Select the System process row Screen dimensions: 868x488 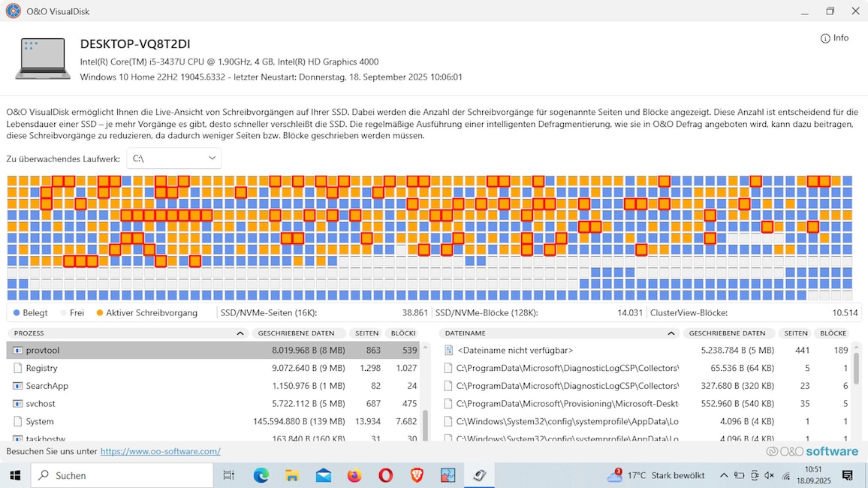(212, 421)
